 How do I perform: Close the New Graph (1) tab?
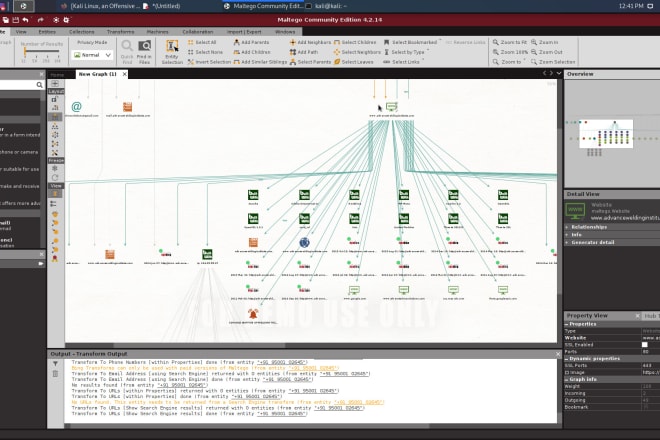[125, 74]
